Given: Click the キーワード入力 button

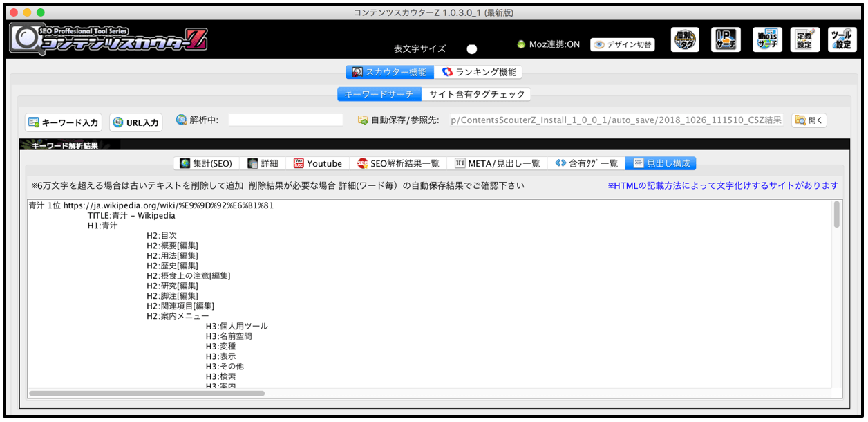Looking at the screenshot, I should (64, 122).
